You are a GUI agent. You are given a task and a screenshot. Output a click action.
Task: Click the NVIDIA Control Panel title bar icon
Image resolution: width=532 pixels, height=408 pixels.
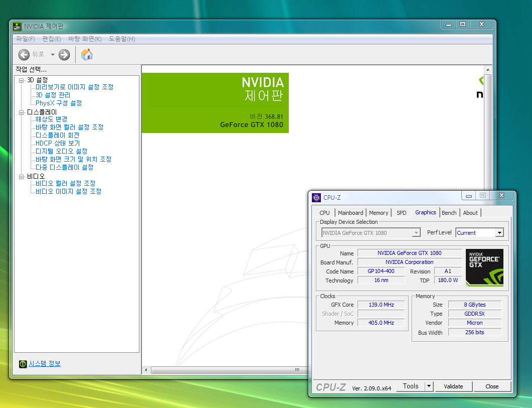point(18,26)
